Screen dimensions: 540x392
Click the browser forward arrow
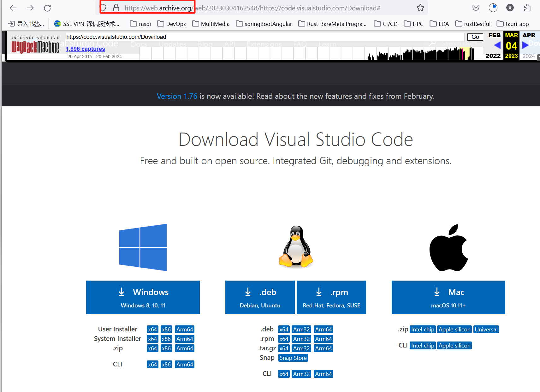click(30, 8)
